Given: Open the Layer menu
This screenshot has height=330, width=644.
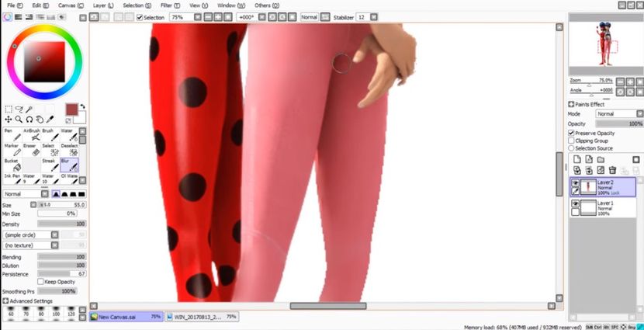Looking at the screenshot, I should click(x=101, y=5).
